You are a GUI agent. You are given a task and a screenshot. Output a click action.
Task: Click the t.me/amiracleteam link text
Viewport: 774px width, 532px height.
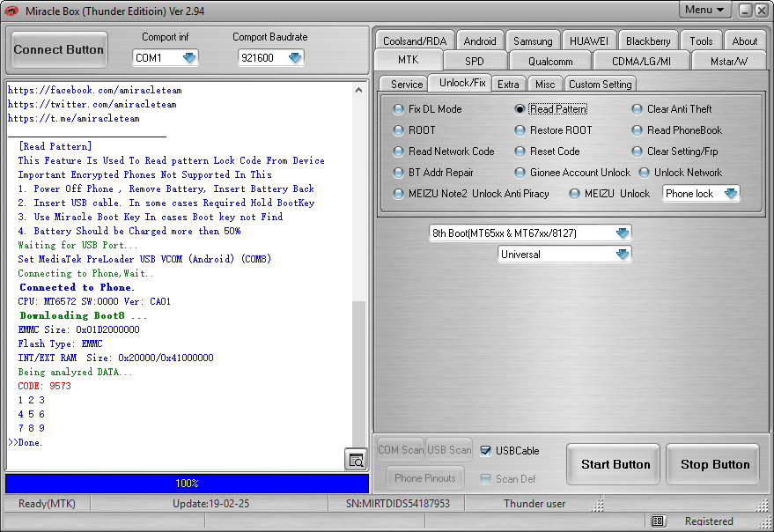[74, 119]
